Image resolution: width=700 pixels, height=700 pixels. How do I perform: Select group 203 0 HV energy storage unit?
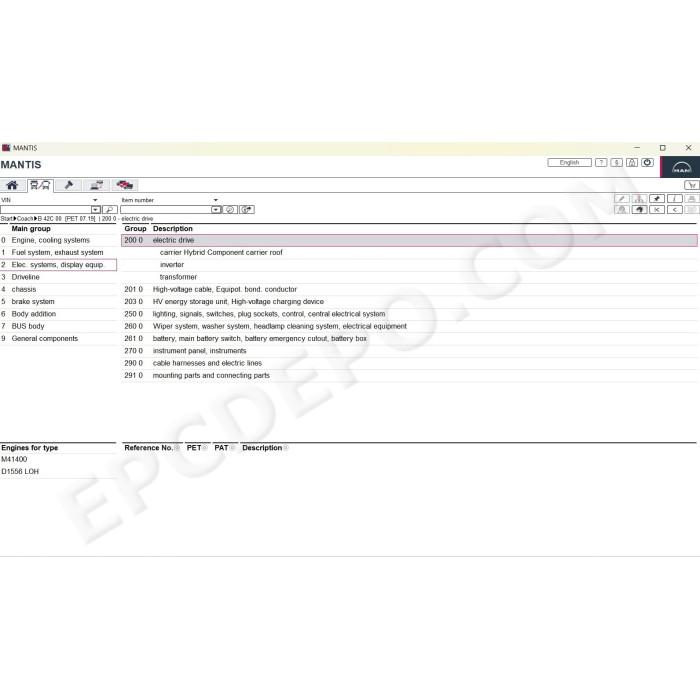point(409,302)
